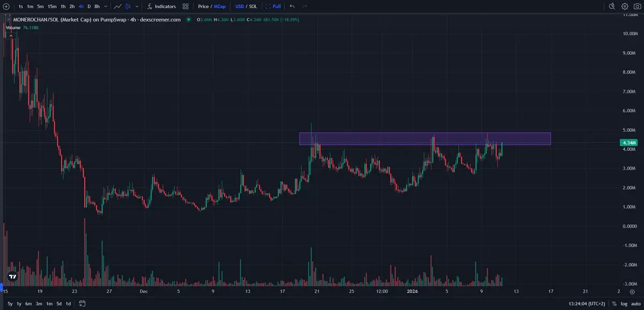
Task: Enter fullscreen with Full icon
Action: [273, 6]
